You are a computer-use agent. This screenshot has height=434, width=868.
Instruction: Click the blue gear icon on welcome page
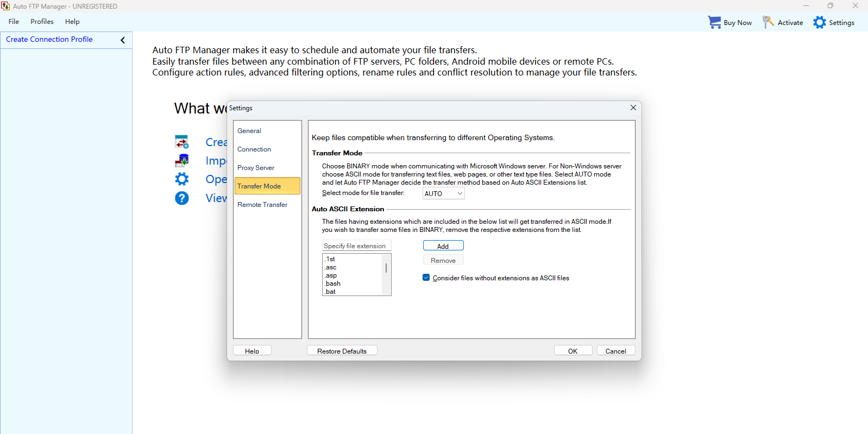[181, 179]
